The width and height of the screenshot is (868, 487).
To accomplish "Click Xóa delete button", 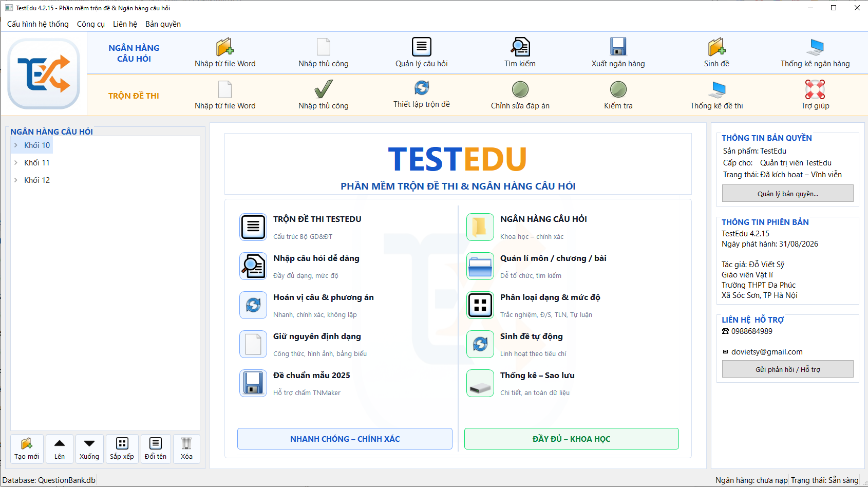I will click(x=186, y=449).
